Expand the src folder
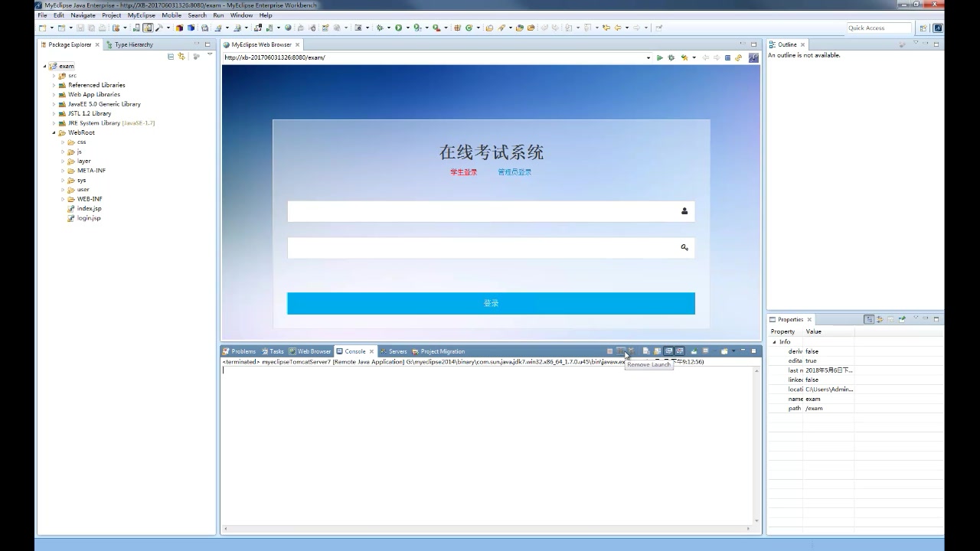This screenshot has width=980, height=551. click(54, 76)
